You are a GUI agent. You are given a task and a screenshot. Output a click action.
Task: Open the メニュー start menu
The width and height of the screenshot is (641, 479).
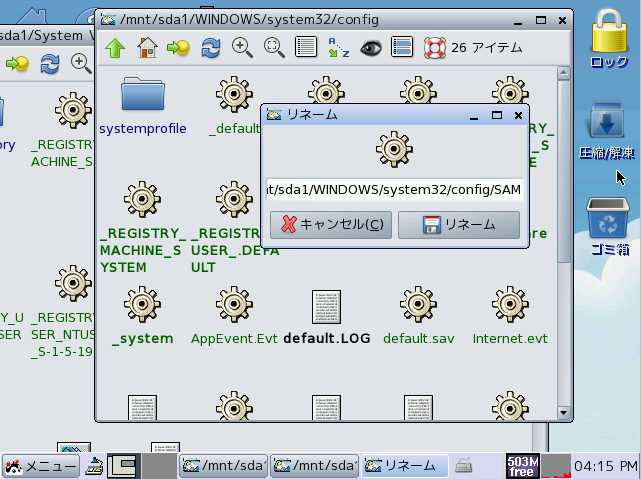pyautogui.click(x=41, y=465)
